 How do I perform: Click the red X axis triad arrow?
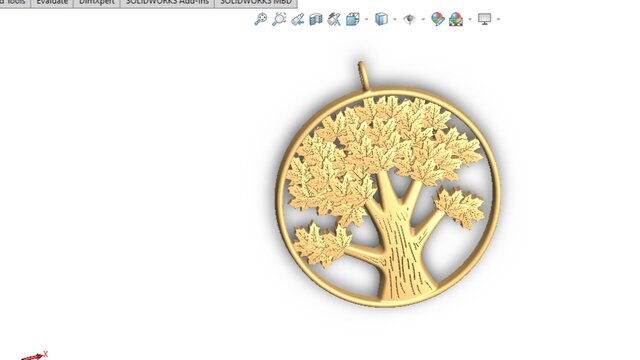tap(34, 356)
